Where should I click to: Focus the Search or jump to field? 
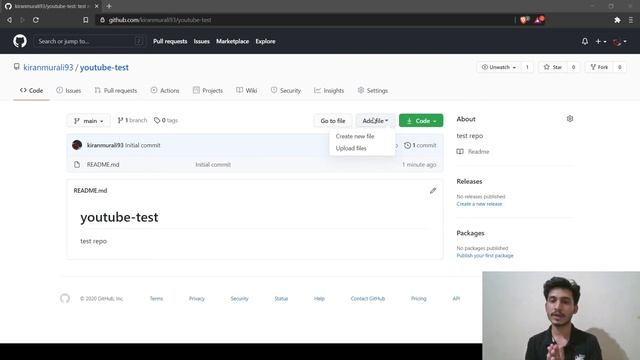click(90, 41)
